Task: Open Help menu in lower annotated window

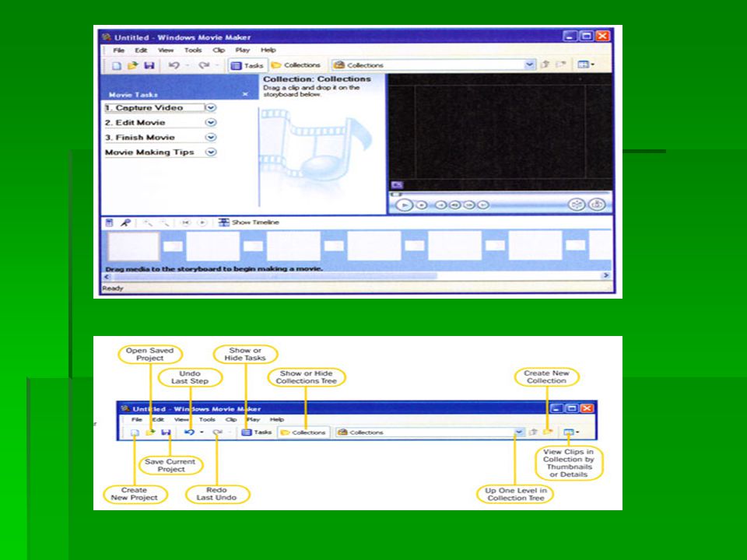Action: 277,419
